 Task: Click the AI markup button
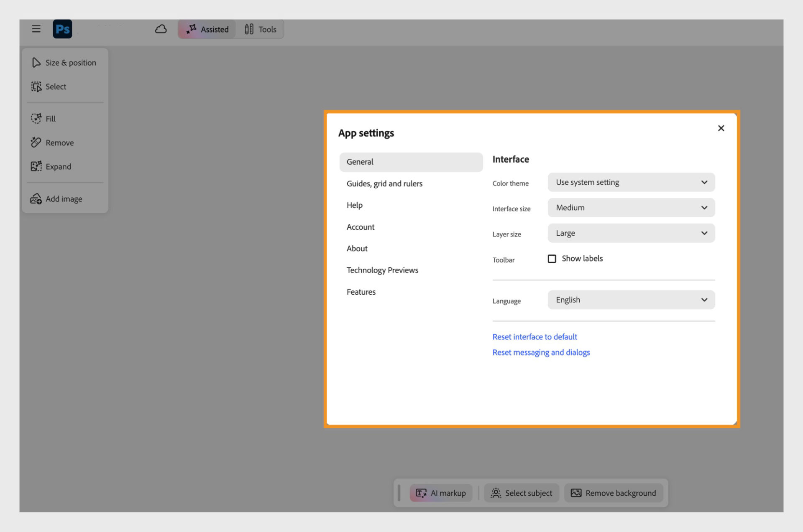point(441,493)
